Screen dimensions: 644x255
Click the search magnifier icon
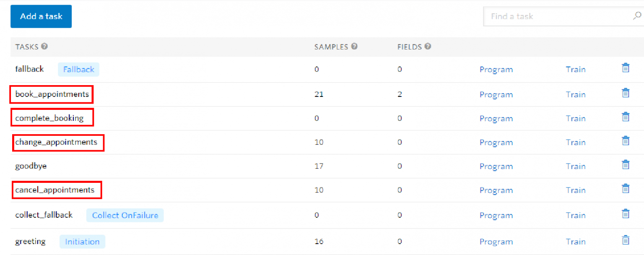click(x=636, y=16)
